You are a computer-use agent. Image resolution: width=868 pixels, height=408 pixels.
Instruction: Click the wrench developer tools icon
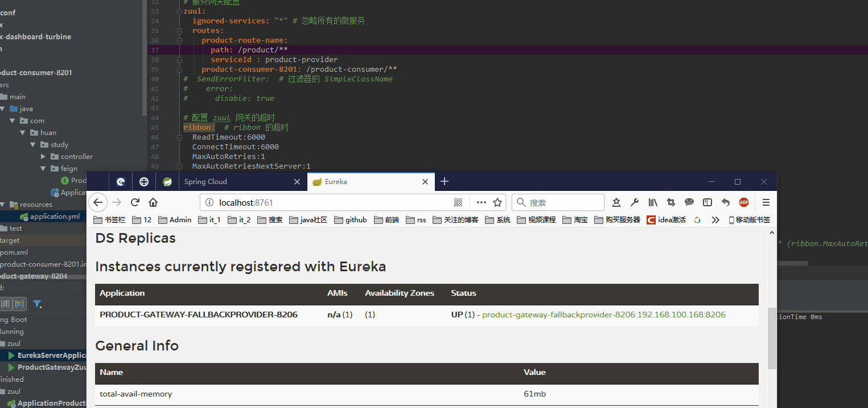(635, 202)
